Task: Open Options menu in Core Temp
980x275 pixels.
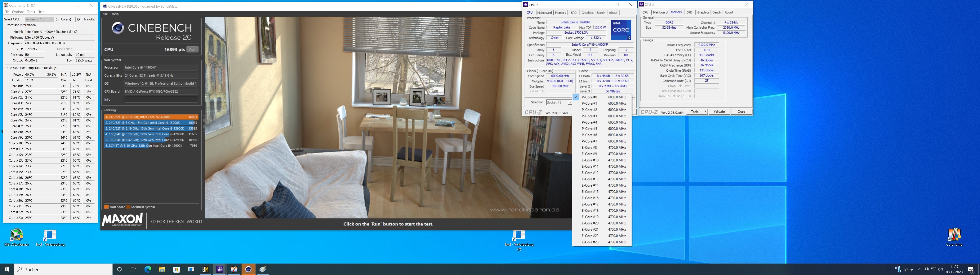Action: point(18,12)
